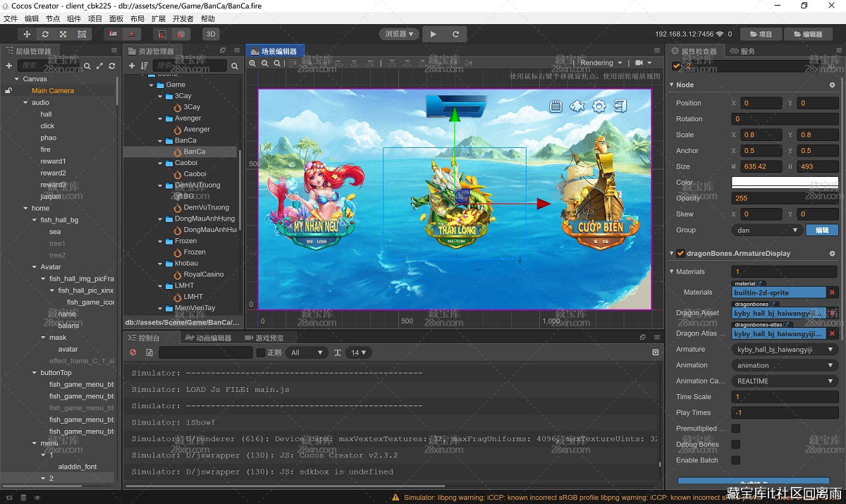This screenshot has height=504, width=846.
Task: Select the move transform tool
Action: tap(27, 34)
